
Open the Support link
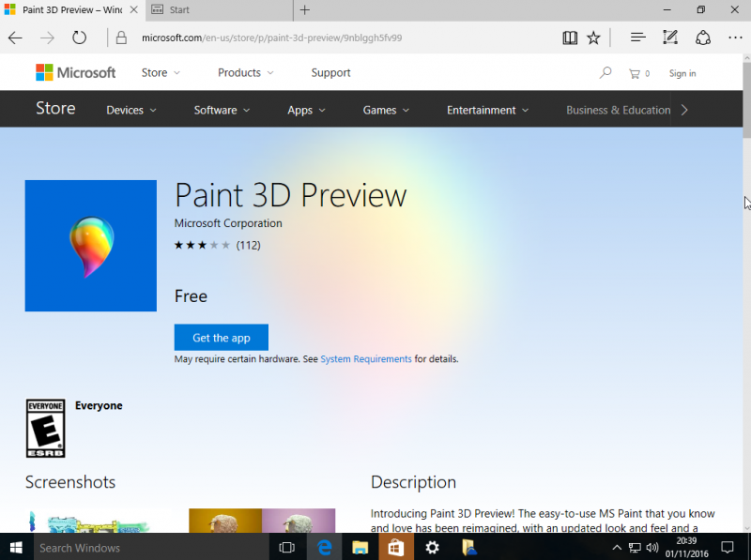pyautogui.click(x=330, y=73)
